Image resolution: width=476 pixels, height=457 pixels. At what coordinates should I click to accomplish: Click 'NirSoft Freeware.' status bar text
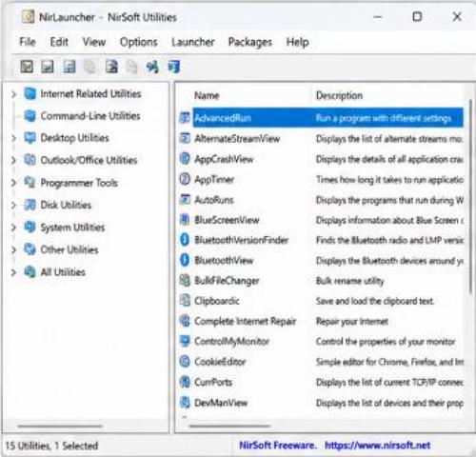click(x=278, y=445)
